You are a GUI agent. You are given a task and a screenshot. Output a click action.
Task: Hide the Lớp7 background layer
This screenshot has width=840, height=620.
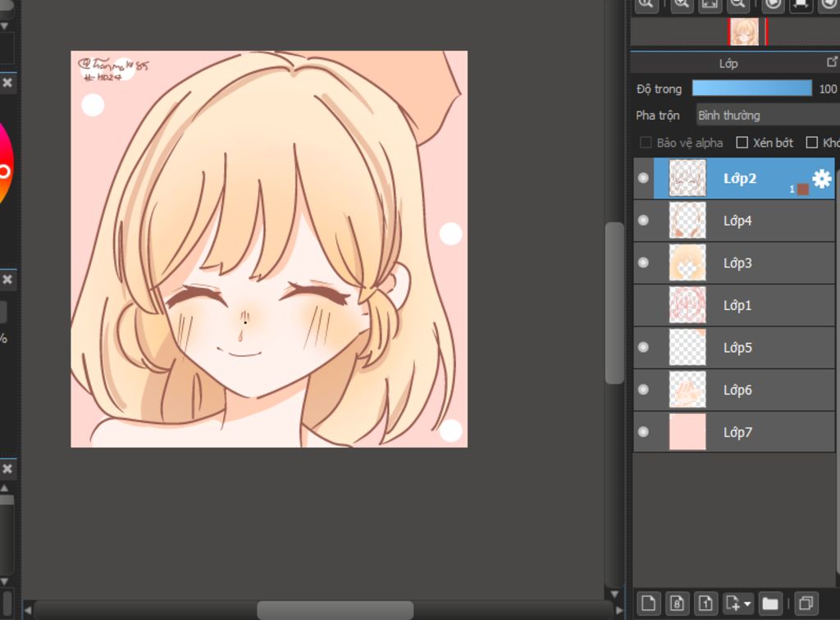coord(643,432)
